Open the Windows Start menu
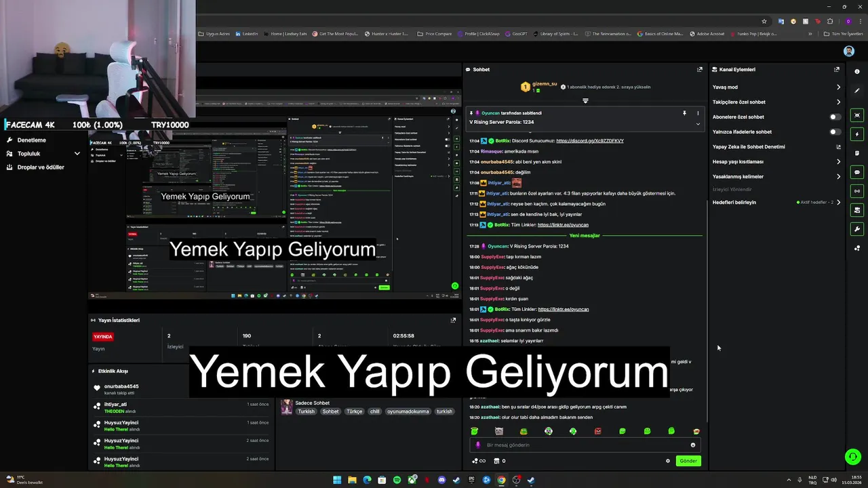The width and height of the screenshot is (868, 488). click(337, 480)
